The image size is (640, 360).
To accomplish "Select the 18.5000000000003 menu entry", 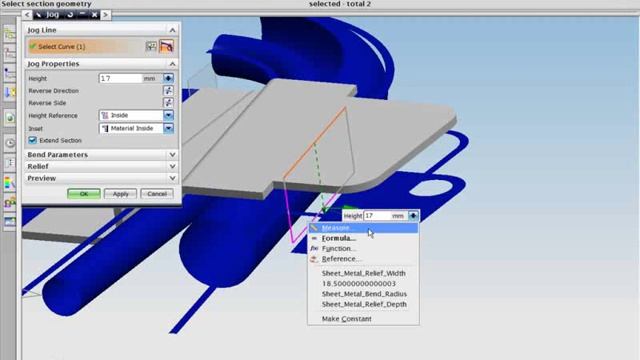I will click(363, 283).
